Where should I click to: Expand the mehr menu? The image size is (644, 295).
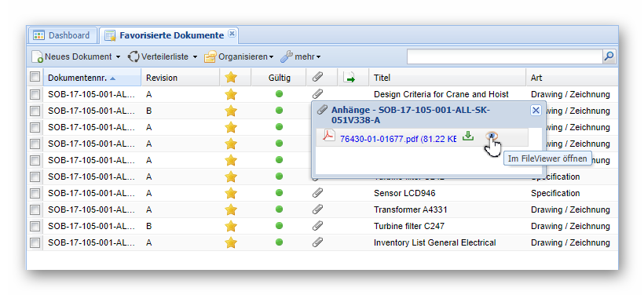301,56
